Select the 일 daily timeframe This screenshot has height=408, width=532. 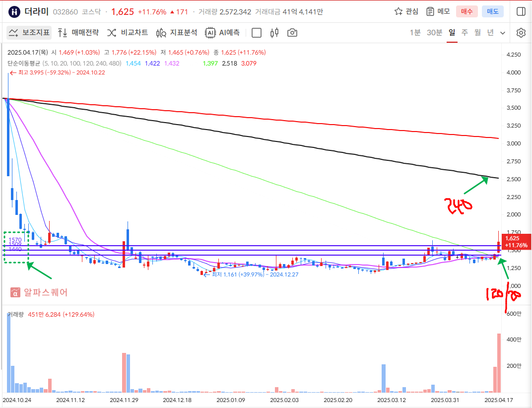tap(452, 33)
